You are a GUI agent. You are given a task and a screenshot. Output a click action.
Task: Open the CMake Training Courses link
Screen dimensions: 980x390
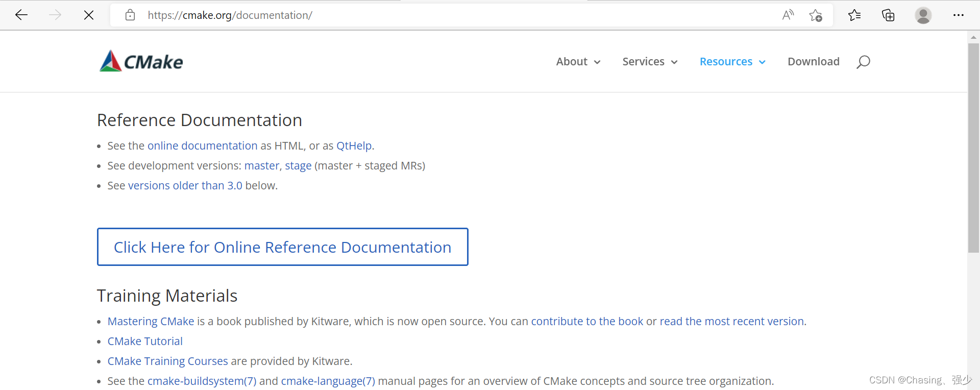[167, 361]
